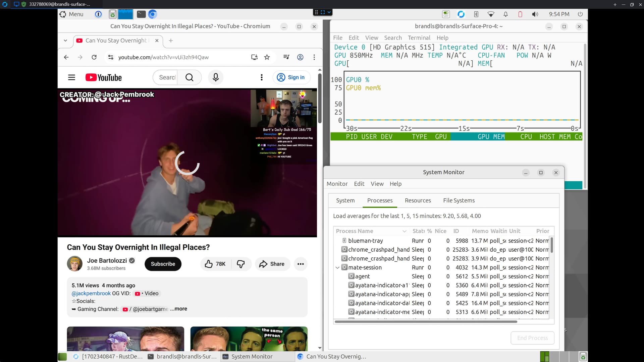This screenshot has height=362, width=644.
Task: Click the YouTube search input field
Action: (167, 77)
